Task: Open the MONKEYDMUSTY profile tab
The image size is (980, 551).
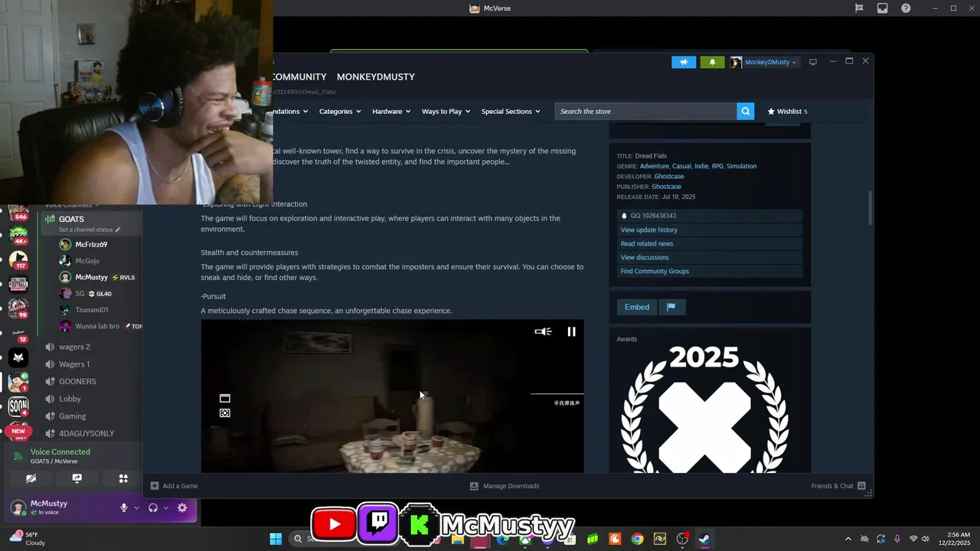Action: (376, 77)
